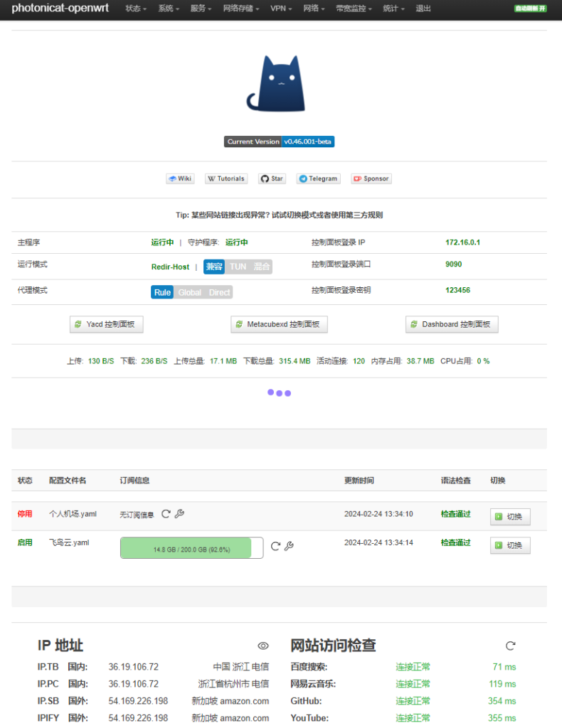Screen dimensions: 562x728
Task: Expand the 服务 dropdown menu
Action: [201, 9]
